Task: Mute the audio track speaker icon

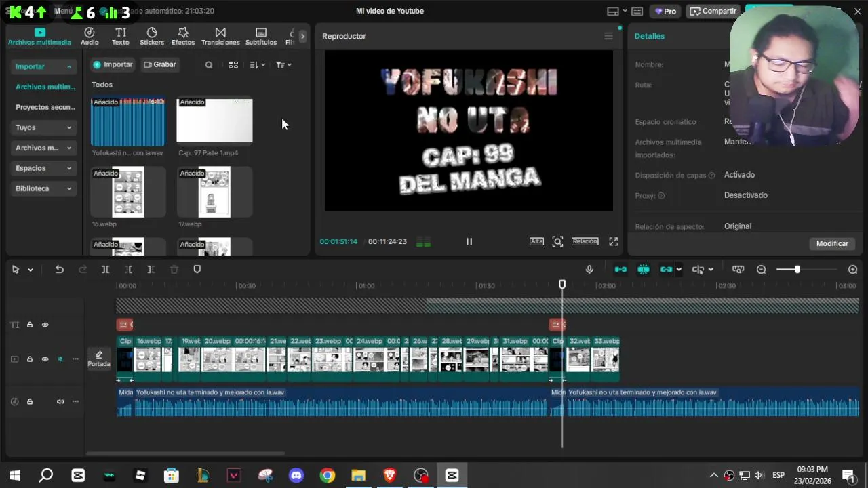Action: pos(60,402)
